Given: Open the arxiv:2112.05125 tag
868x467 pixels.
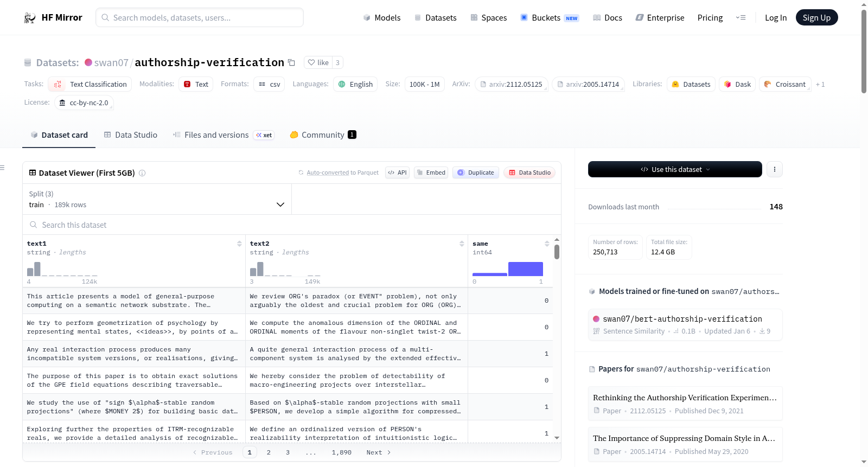Looking at the screenshot, I should coord(512,84).
